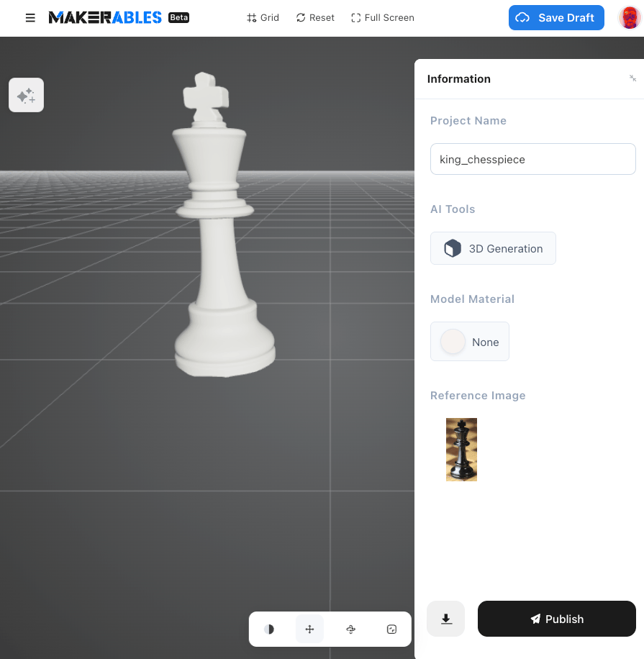Click the Beta badge
Screen dimensions: 644x659
click(178, 18)
